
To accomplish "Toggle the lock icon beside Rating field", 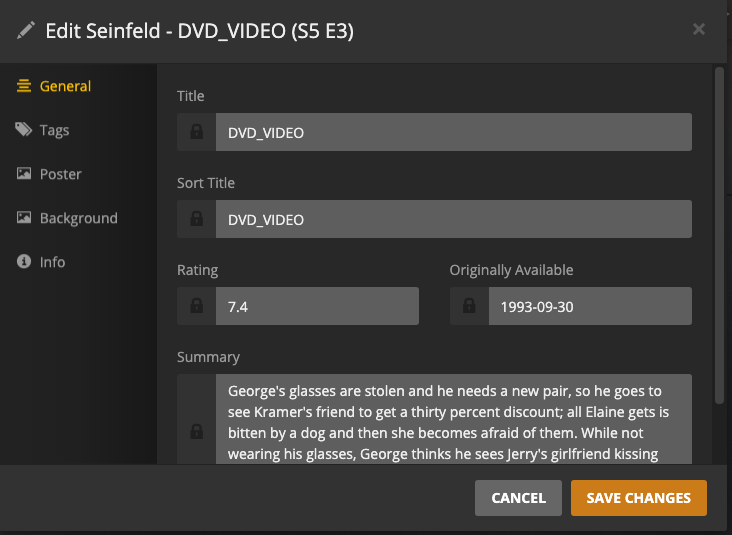I will (x=197, y=306).
